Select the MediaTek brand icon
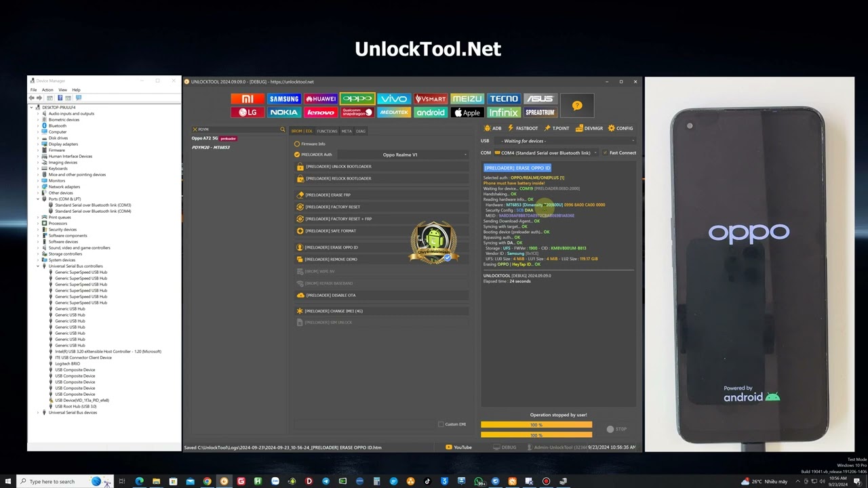868x488 pixels. click(393, 113)
